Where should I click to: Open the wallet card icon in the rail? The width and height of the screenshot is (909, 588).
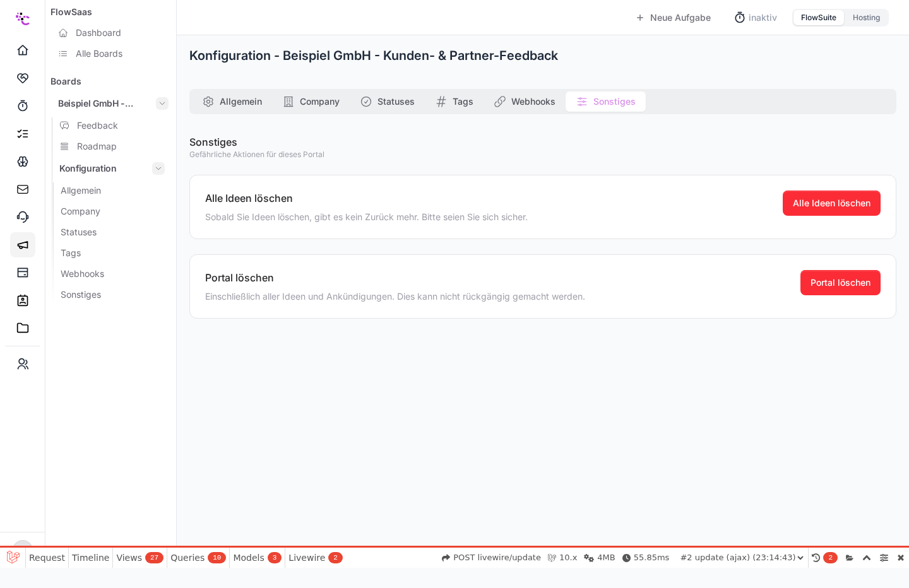click(23, 273)
